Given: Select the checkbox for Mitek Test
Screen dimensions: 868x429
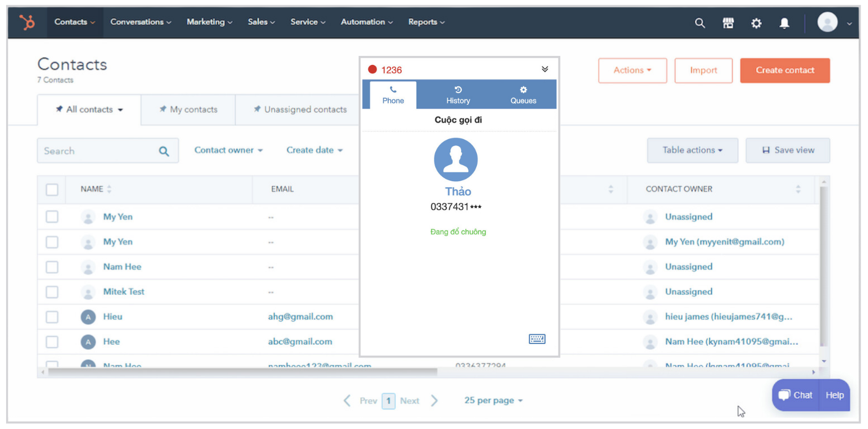Looking at the screenshot, I should (x=52, y=292).
